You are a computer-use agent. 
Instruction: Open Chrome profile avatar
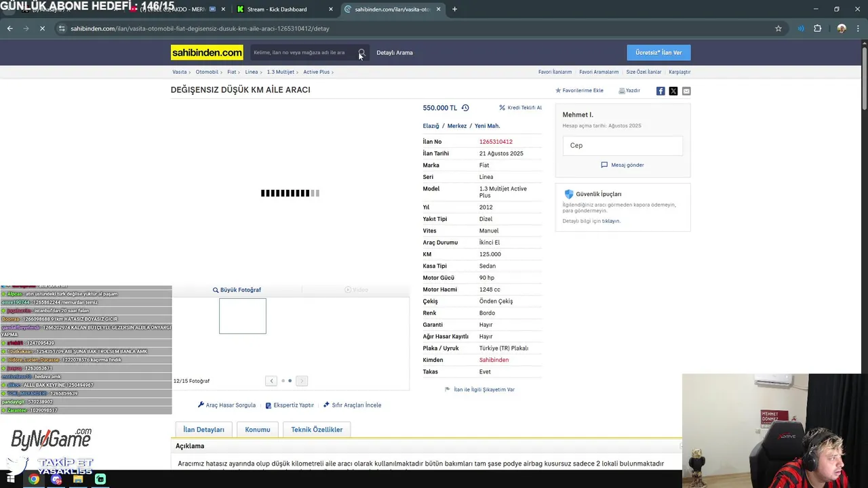[842, 28]
